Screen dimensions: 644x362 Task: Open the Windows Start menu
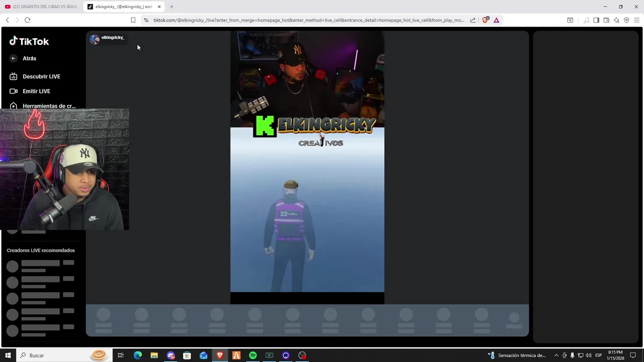(x=8, y=355)
